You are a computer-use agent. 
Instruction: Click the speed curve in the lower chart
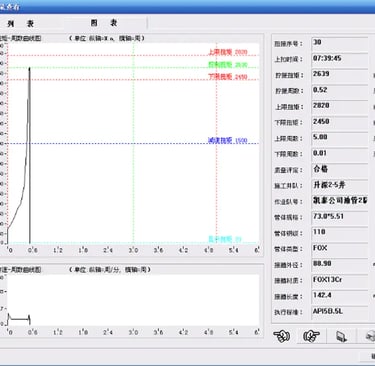pos(19,320)
